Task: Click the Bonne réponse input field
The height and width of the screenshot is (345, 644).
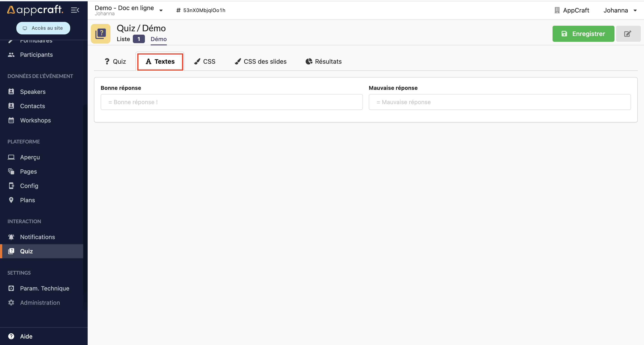Action: [232, 102]
